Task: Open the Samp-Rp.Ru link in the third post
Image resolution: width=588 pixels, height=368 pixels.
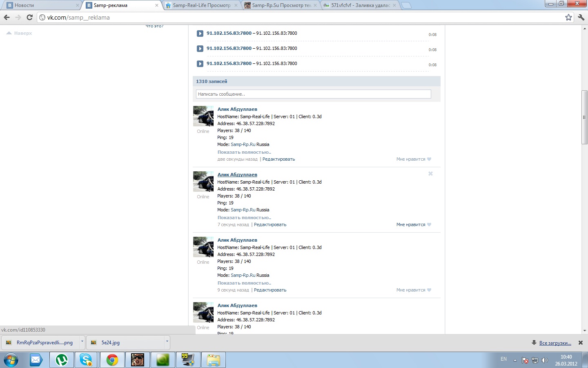Action: click(x=243, y=275)
